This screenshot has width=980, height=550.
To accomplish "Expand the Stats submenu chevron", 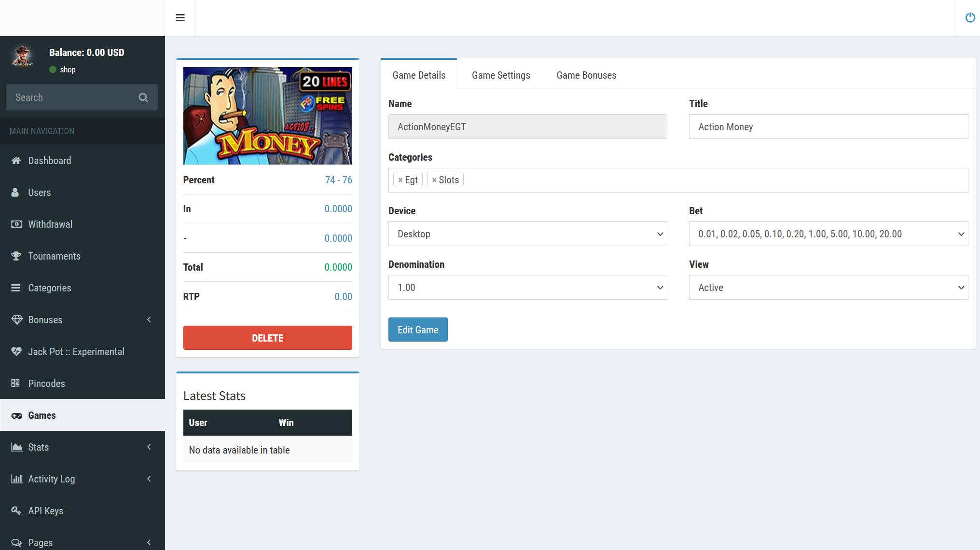I will (x=149, y=447).
